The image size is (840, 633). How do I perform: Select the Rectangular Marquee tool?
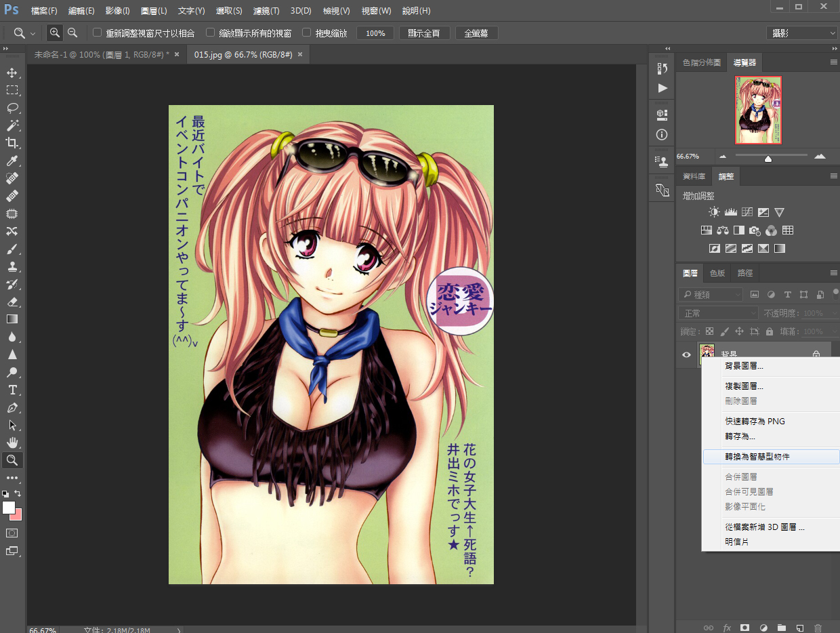tap(12, 90)
